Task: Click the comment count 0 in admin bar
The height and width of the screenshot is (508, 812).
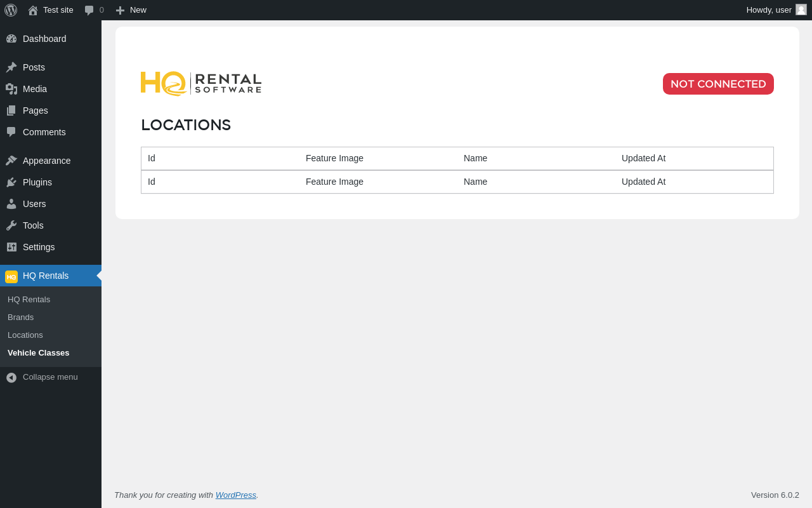Action: pos(101,10)
